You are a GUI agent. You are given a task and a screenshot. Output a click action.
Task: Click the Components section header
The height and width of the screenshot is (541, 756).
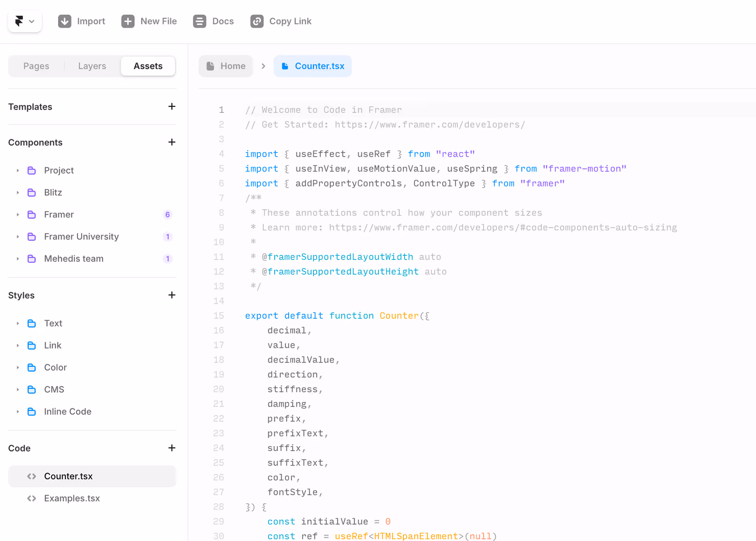[x=35, y=142]
